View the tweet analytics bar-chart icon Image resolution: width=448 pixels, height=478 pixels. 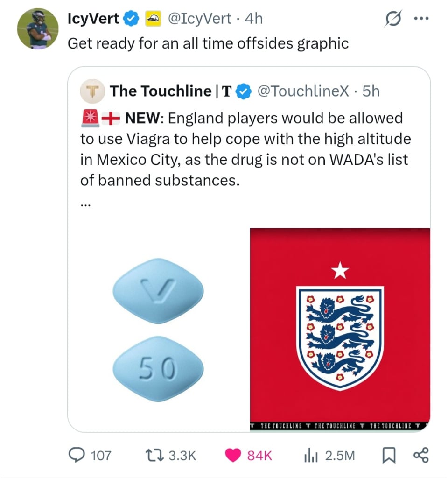[x=310, y=456]
